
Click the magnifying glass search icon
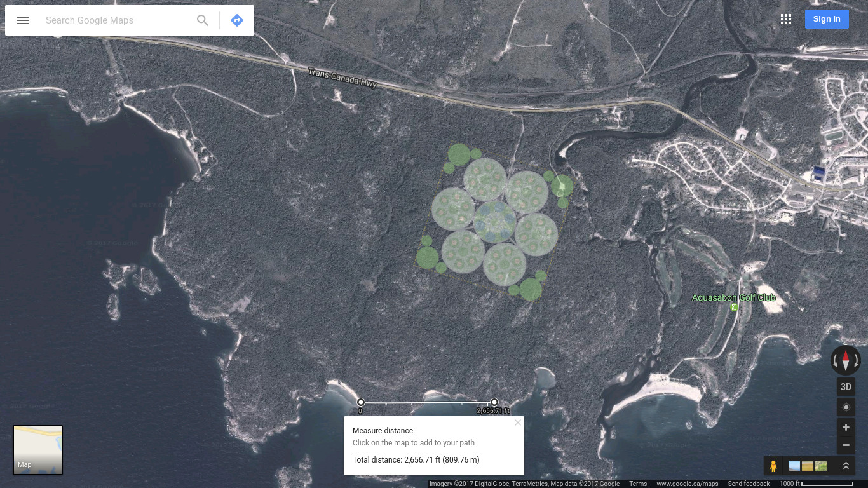point(203,20)
